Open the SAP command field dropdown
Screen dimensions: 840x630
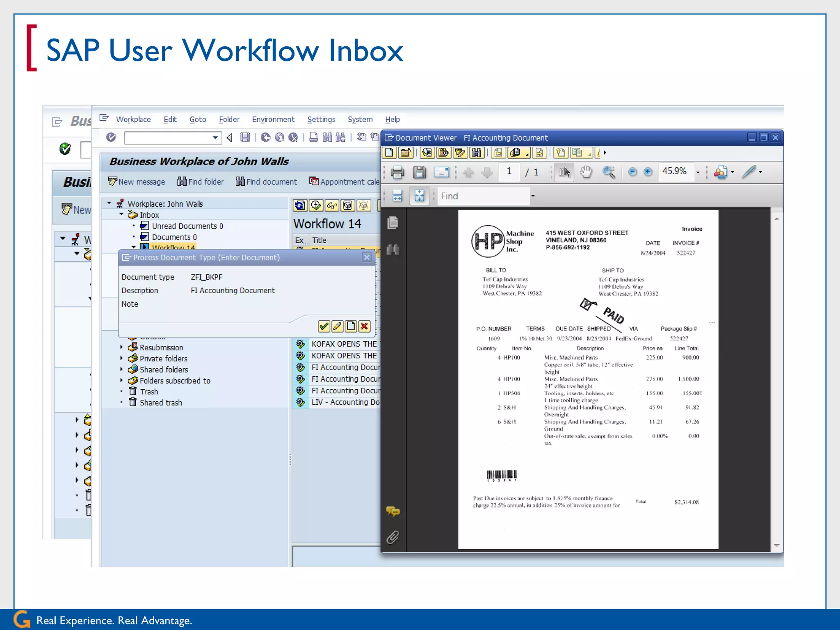tap(215, 138)
